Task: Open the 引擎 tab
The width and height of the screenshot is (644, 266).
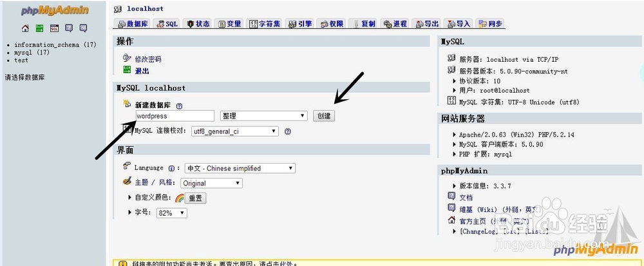Action: tap(300, 24)
